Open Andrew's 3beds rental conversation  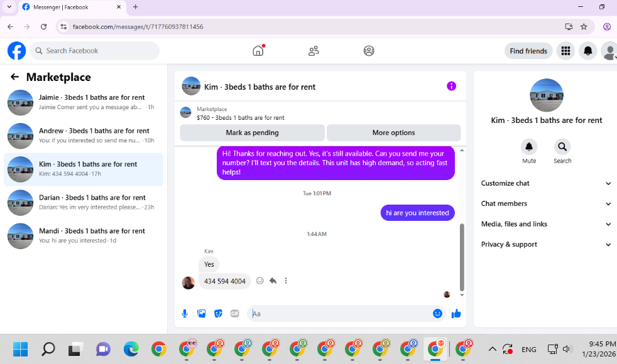(84, 136)
